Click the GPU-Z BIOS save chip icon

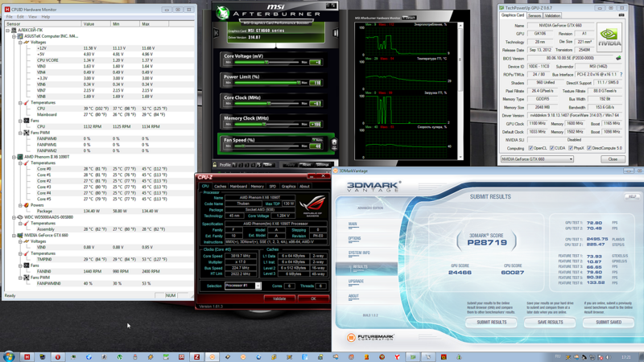click(x=618, y=58)
